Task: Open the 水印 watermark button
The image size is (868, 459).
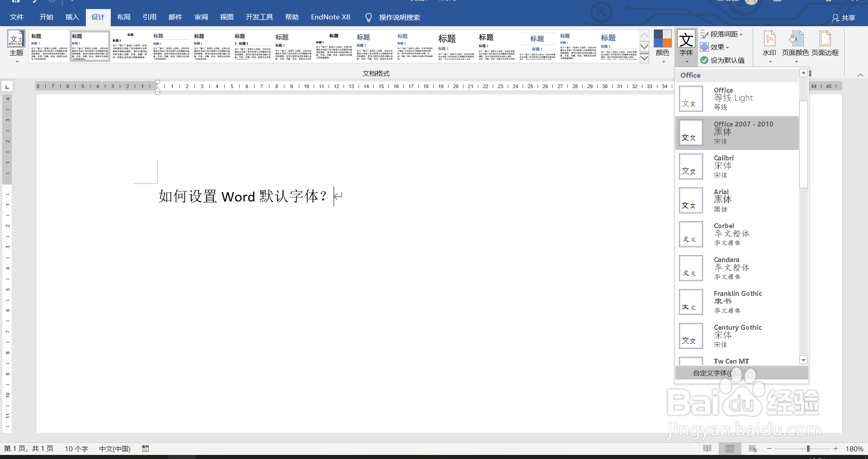Action: pos(769,46)
